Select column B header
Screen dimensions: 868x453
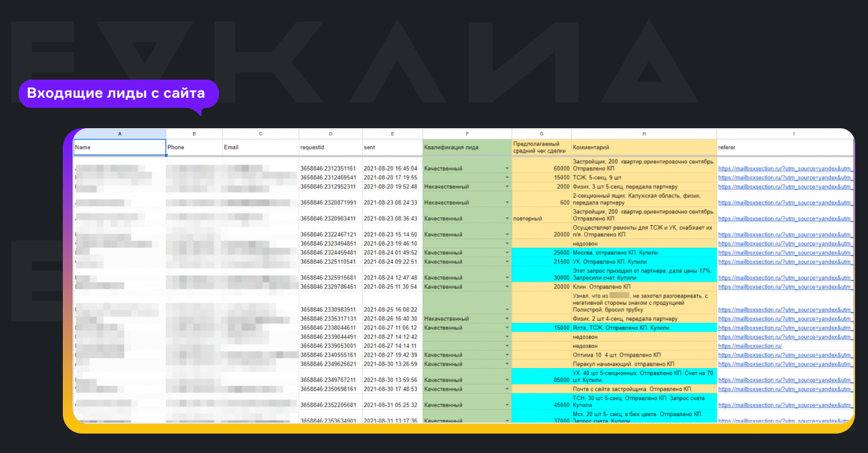tap(194, 134)
